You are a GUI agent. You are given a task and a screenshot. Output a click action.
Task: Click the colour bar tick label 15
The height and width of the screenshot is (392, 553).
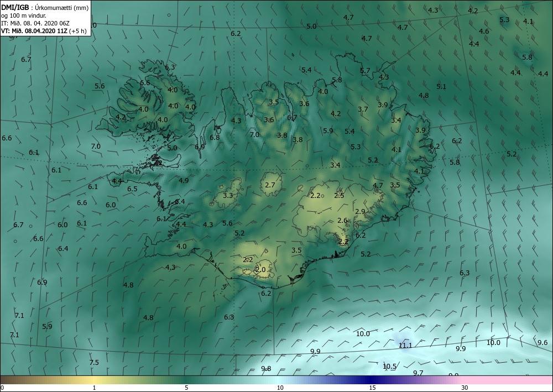(x=372, y=388)
